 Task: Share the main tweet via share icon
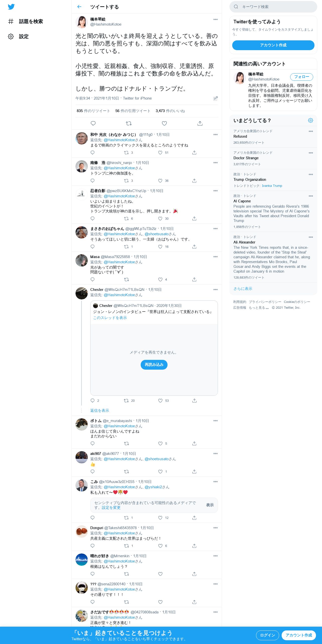[200, 123]
